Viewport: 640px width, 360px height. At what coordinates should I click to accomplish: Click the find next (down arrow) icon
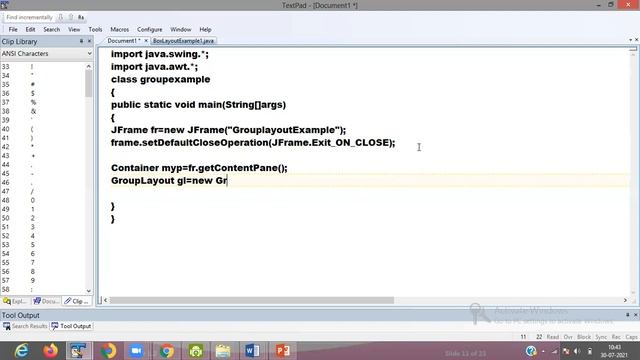coord(61,17)
